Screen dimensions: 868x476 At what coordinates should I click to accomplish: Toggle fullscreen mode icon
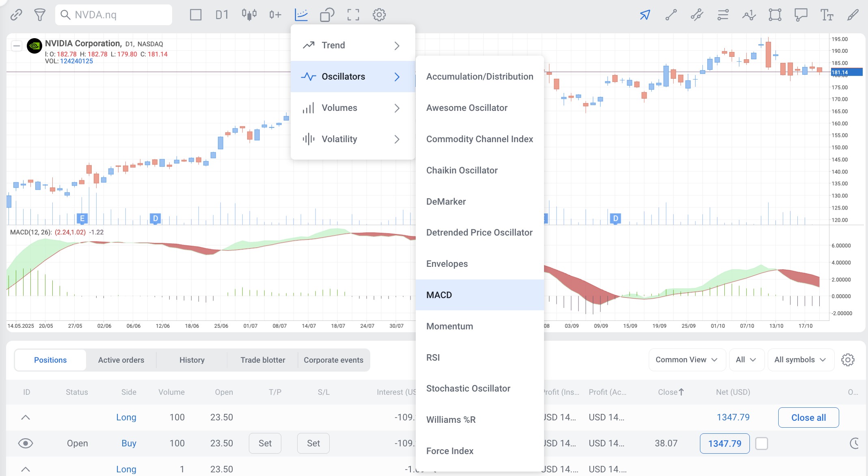(x=353, y=15)
